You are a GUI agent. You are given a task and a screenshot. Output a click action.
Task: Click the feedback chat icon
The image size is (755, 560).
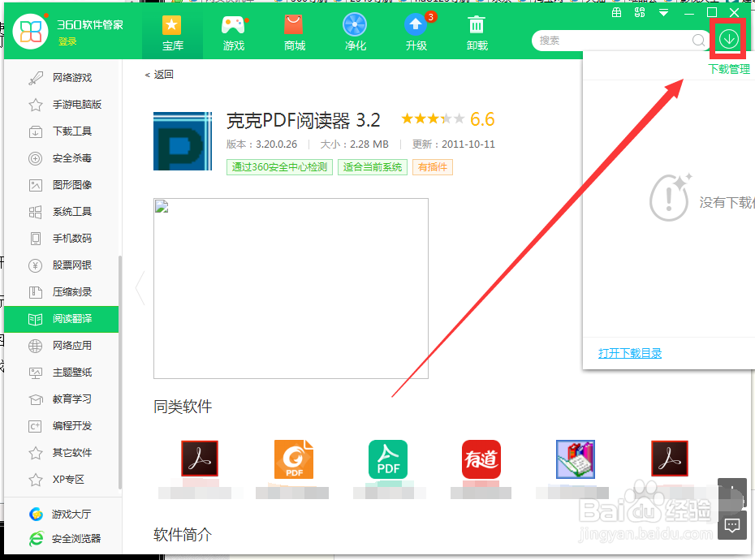click(x=732, y=525)
